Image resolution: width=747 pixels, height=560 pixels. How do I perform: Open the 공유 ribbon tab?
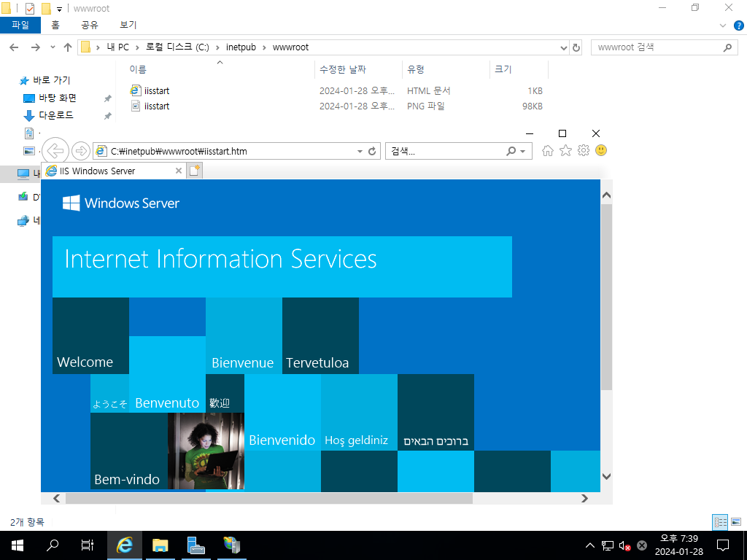click(90, 25)
